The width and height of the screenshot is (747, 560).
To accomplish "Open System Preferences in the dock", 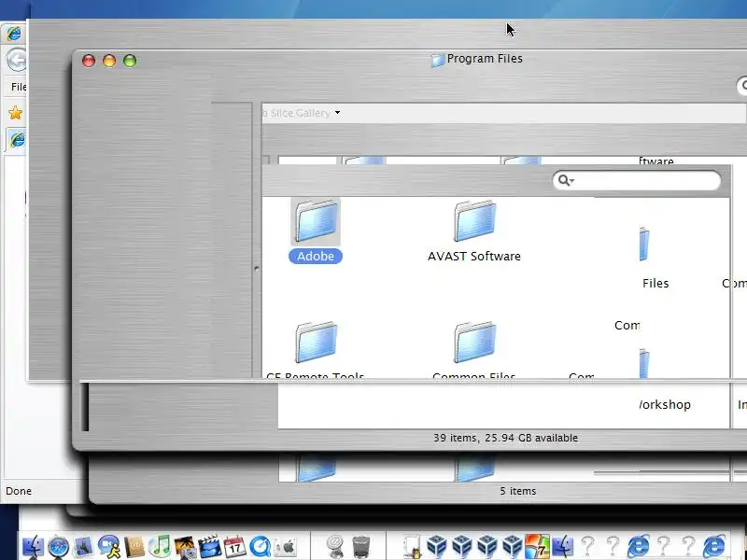I will click(286, 546).
